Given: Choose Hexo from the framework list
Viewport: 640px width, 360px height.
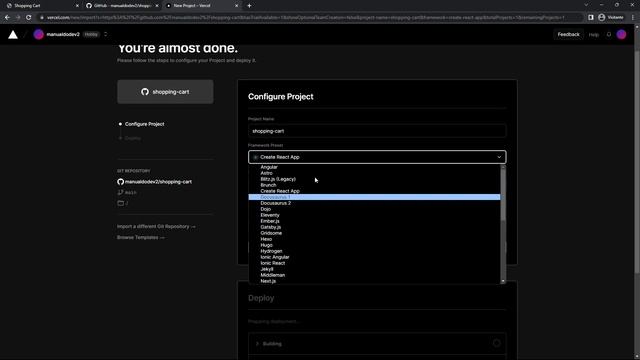Looking at the screenshot, I should 374,239.
